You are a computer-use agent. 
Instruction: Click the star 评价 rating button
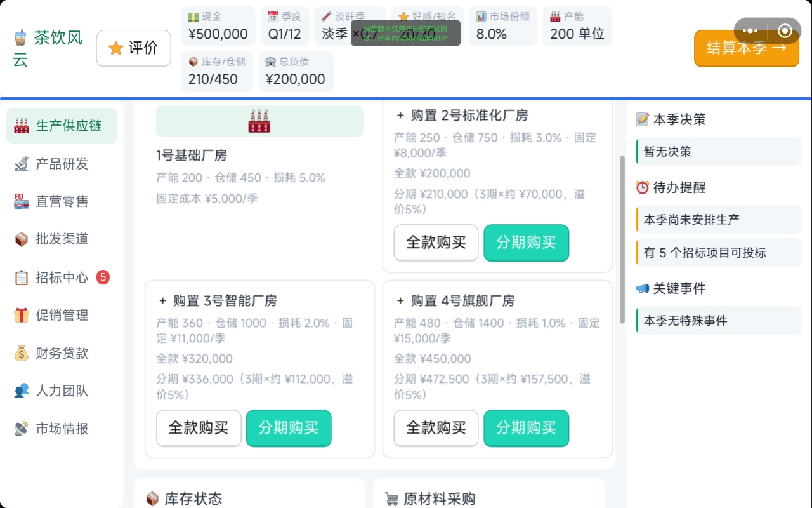(x=133, y=48)
